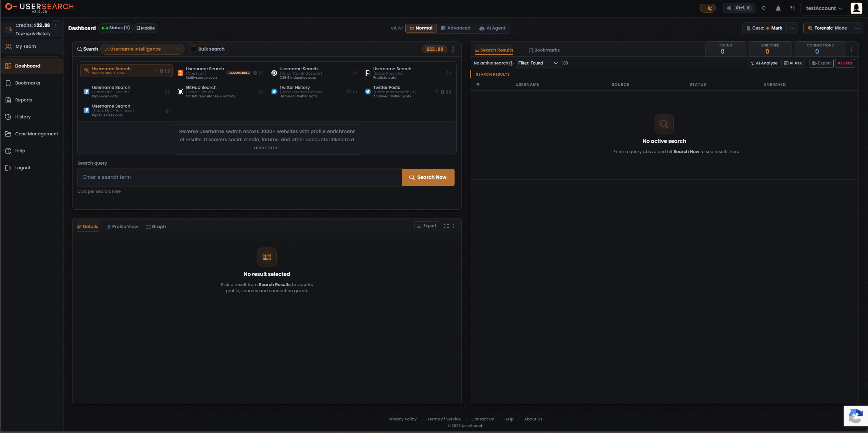The height and width of the screenshot is (433, 868).
Task: Enable Forensic Mode
Action: pos(827,28)
